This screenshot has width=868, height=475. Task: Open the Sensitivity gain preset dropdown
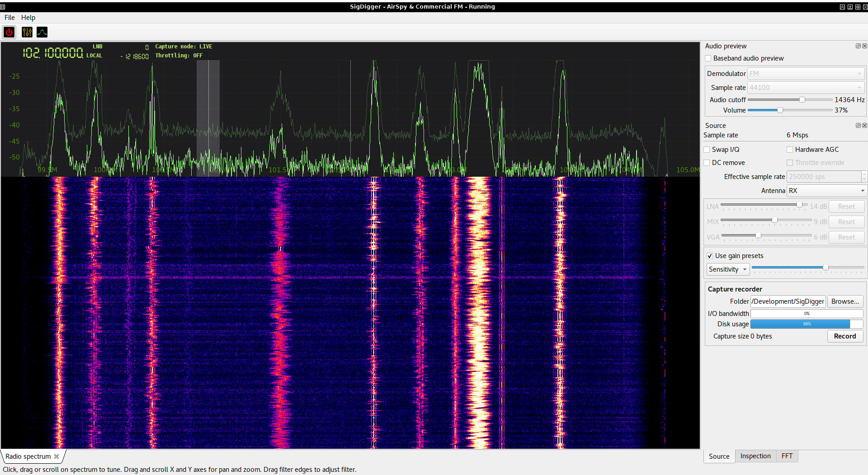click(x=728, y=269)
